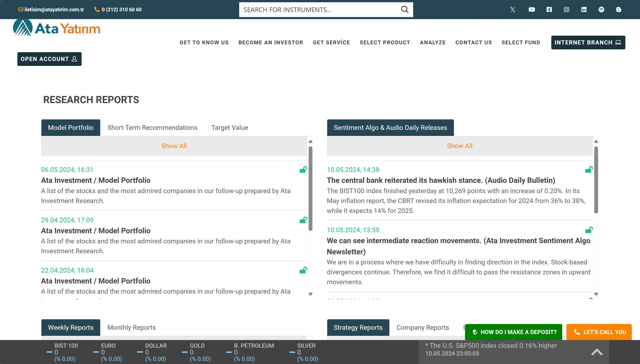Click unlock icon on 06.05.2024 Model Portfolio
This screenshot has width=640, height=364.
tap(303, 170)
